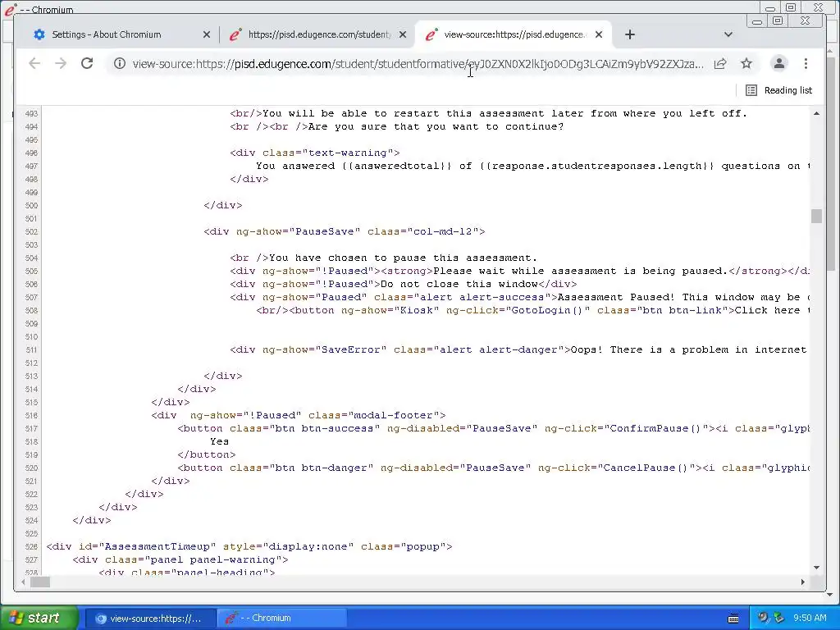
Task: Expand the tab search dropdown
Action: [728, 34]
